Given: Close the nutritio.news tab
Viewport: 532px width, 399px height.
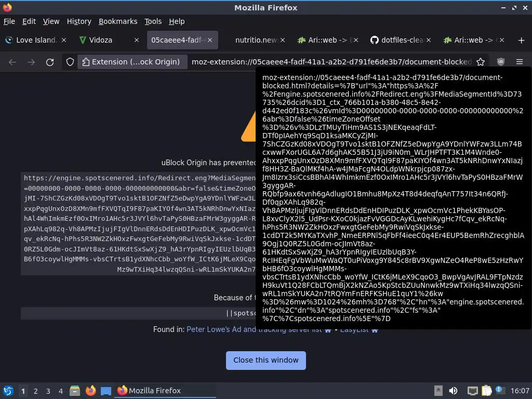Looking at the screenshot, I should tap(283, 40).
